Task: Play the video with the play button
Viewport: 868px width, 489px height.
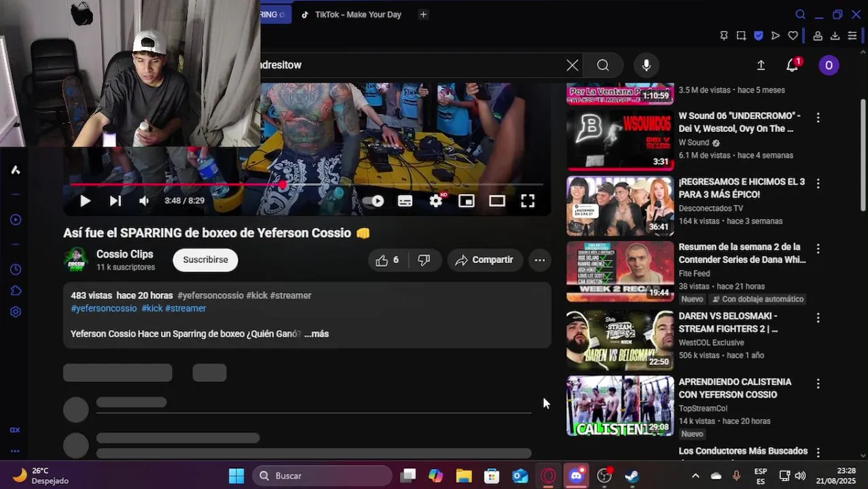Action: click(85, 201)
